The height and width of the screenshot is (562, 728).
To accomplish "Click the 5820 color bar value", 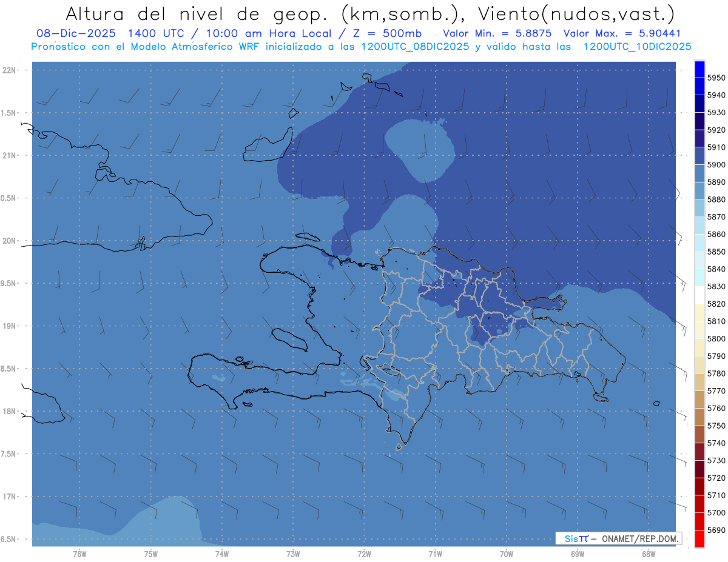I will click(716, 304).
